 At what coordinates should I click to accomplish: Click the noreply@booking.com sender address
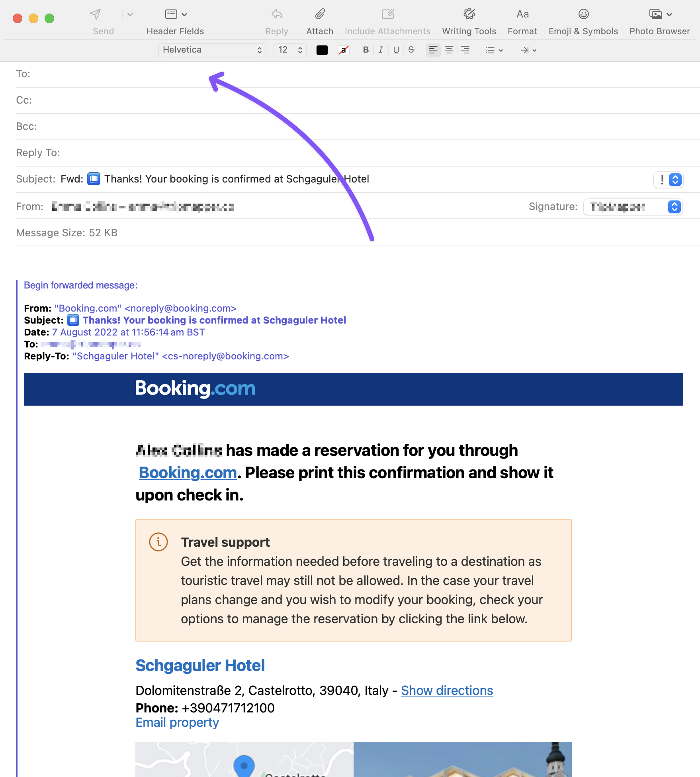click(x=180, y=308)
